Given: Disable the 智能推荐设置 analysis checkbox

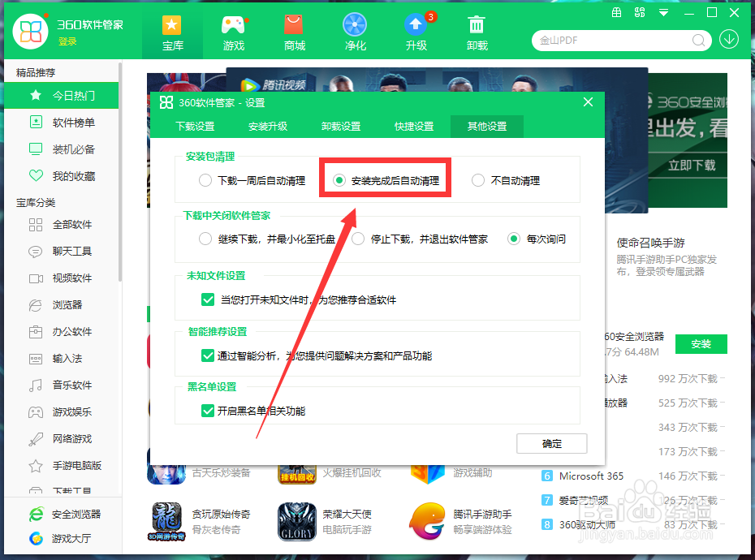Looking at the screenshot, I should point(207,355).
